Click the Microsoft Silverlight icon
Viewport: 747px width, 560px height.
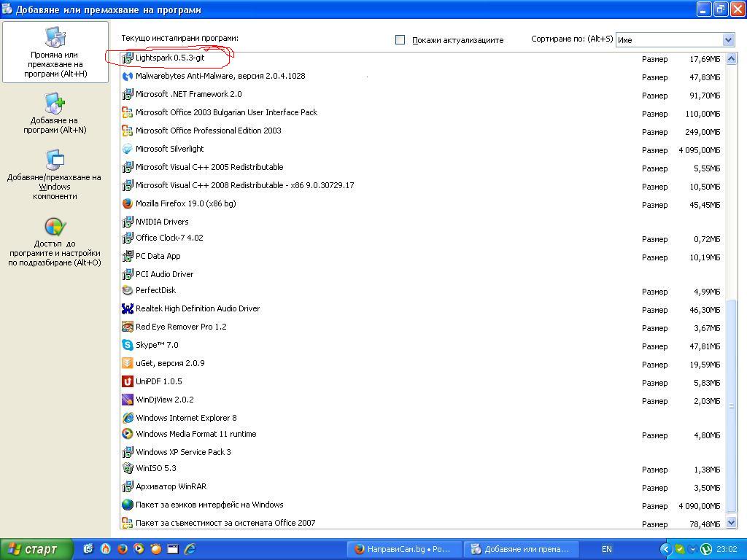(x=127, y=149)
